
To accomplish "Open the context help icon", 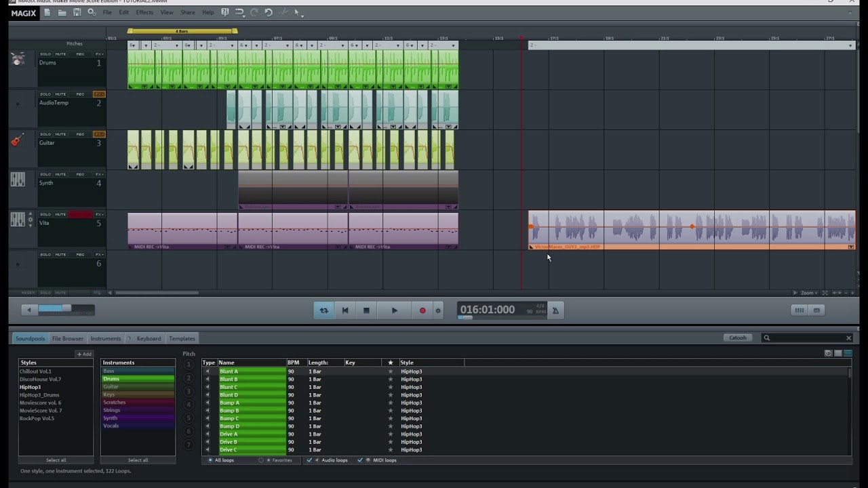I will (225, 12).
